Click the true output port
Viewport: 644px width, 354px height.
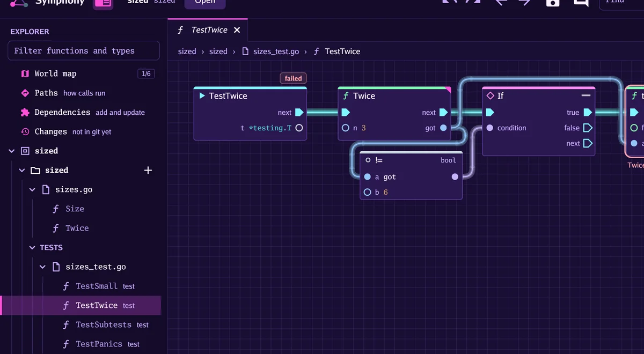(x=588, y=113)
